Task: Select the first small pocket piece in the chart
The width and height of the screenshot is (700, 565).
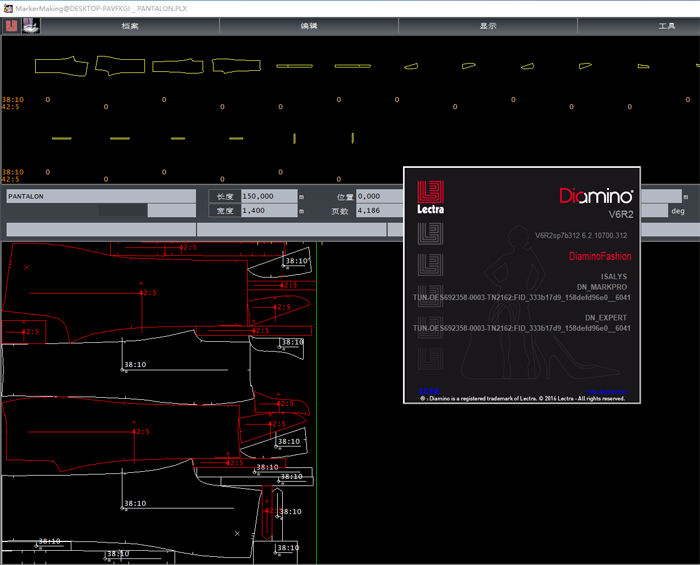Action: [411, 66]
